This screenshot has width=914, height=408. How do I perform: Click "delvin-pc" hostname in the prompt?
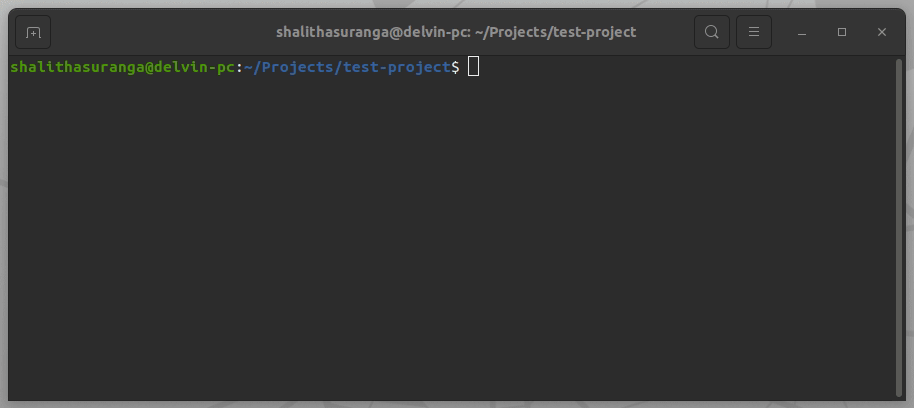coord(193,68)
